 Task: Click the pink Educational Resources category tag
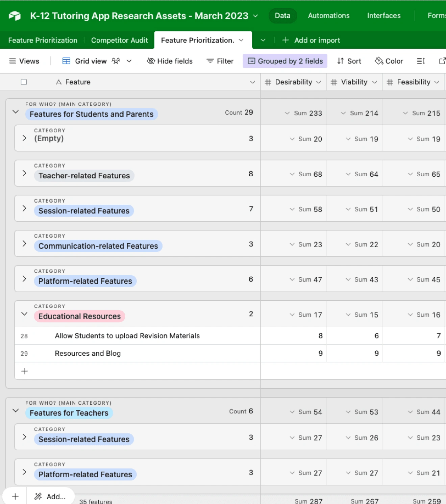point(79,316)
